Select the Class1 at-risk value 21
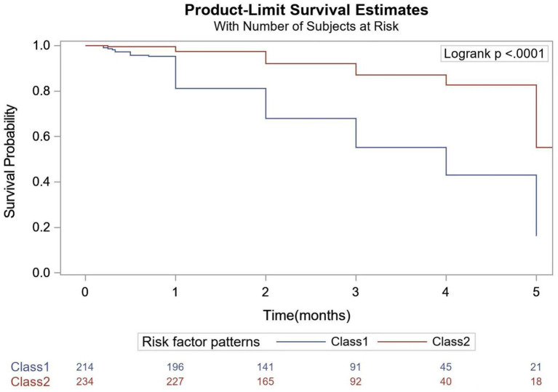 (x=535, y=367)
